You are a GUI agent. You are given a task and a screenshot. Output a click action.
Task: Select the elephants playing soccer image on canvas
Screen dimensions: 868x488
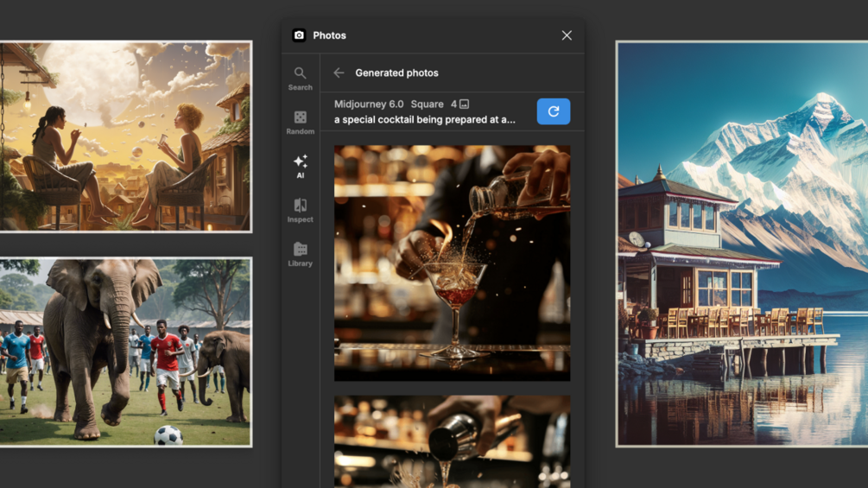(x=125, y=352)
